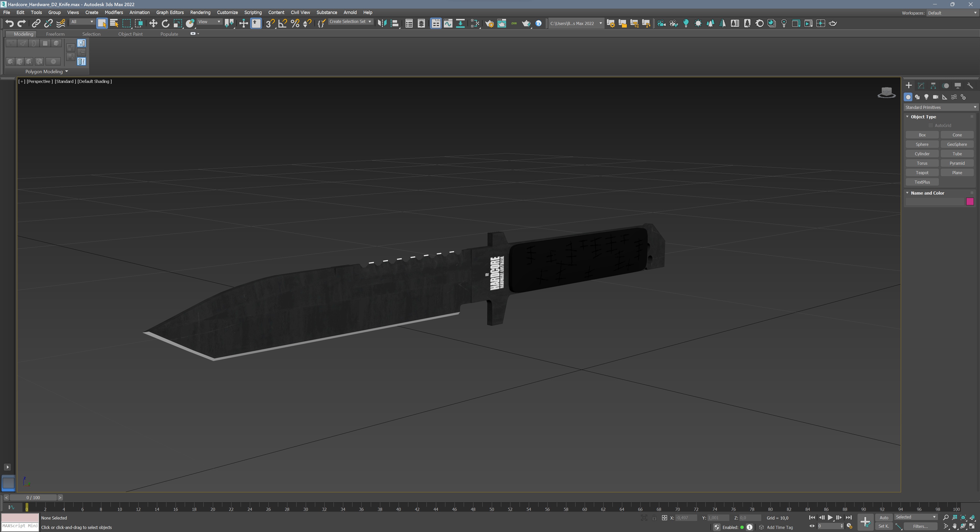Open the Selected key filter dropdown
The height and width of the screenshot is (532, 980).
pos(916,517)
